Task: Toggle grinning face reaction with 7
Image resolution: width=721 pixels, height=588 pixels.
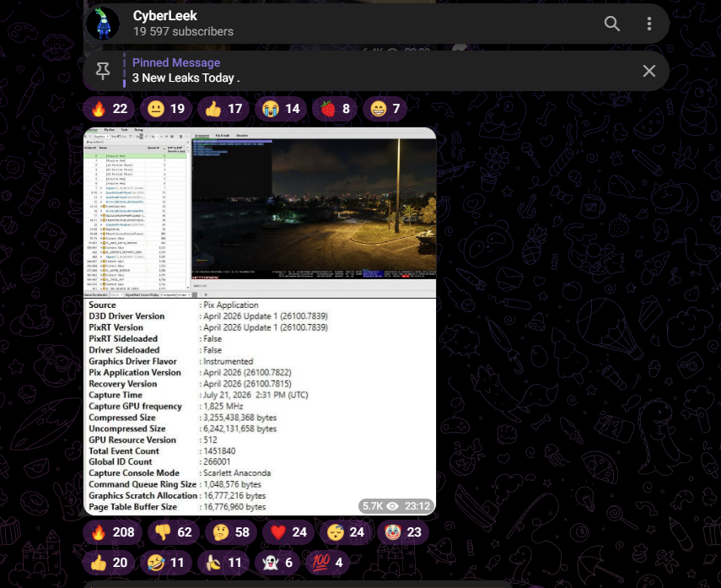Action: point(385,109)
